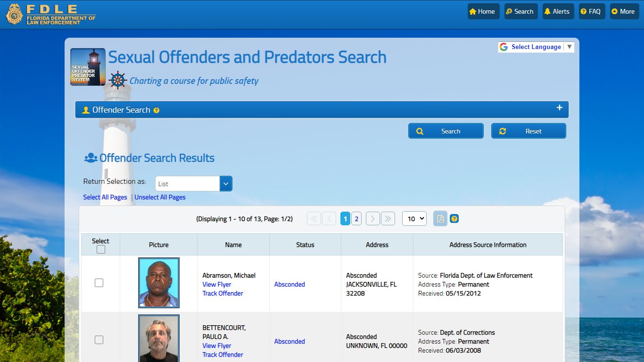Viewport: 644px width, 362px height.
Task: Open the Home menu
Action: click(x=483, y=12)
